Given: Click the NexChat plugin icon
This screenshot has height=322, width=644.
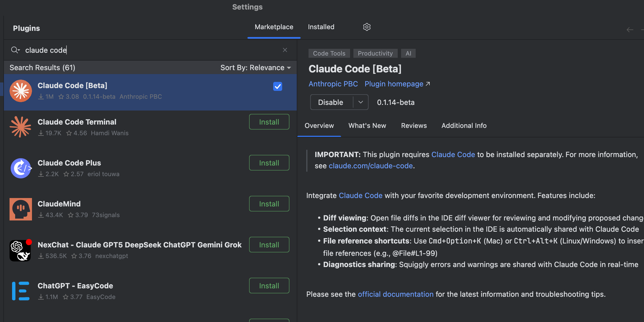Looking at the screenshot, I should pos(20,250).
